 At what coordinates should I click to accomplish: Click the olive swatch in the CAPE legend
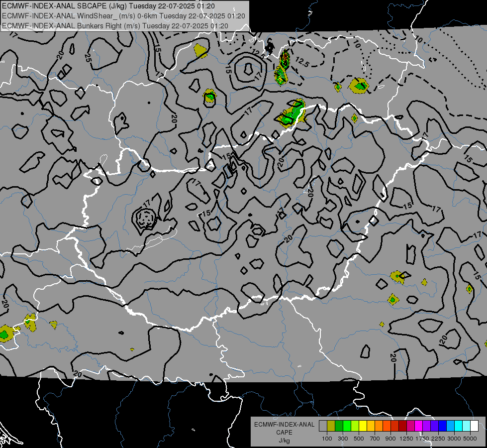point(331,426)
